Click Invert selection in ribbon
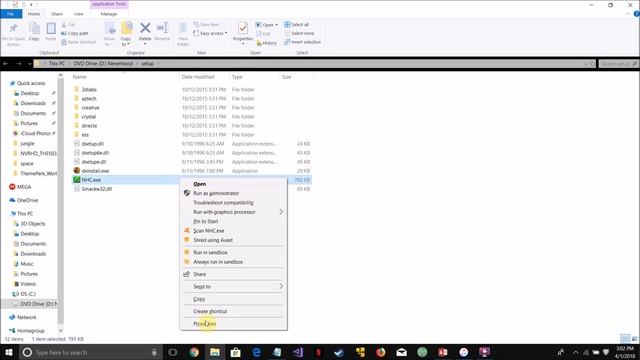This screenshot has height=360, width=640. point(302,42)
